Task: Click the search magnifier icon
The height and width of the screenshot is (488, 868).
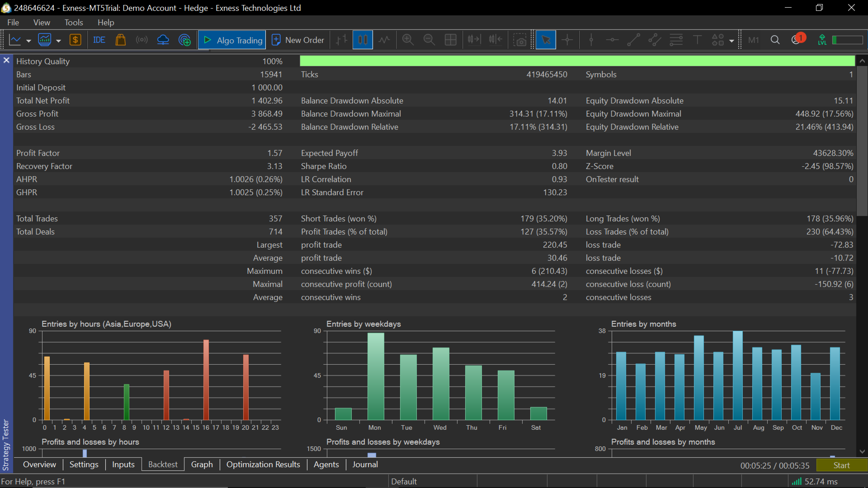Action: pos(775,40)
